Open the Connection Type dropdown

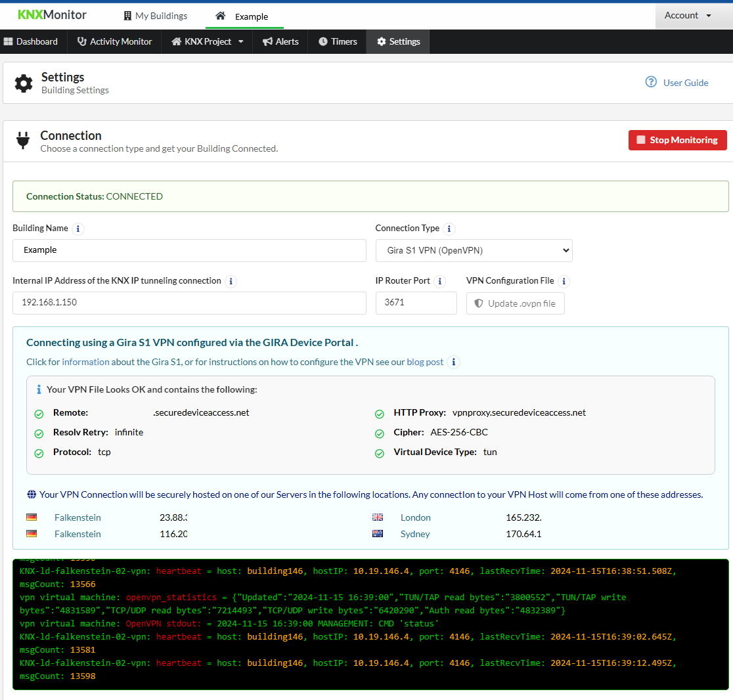tap(474, 250)
